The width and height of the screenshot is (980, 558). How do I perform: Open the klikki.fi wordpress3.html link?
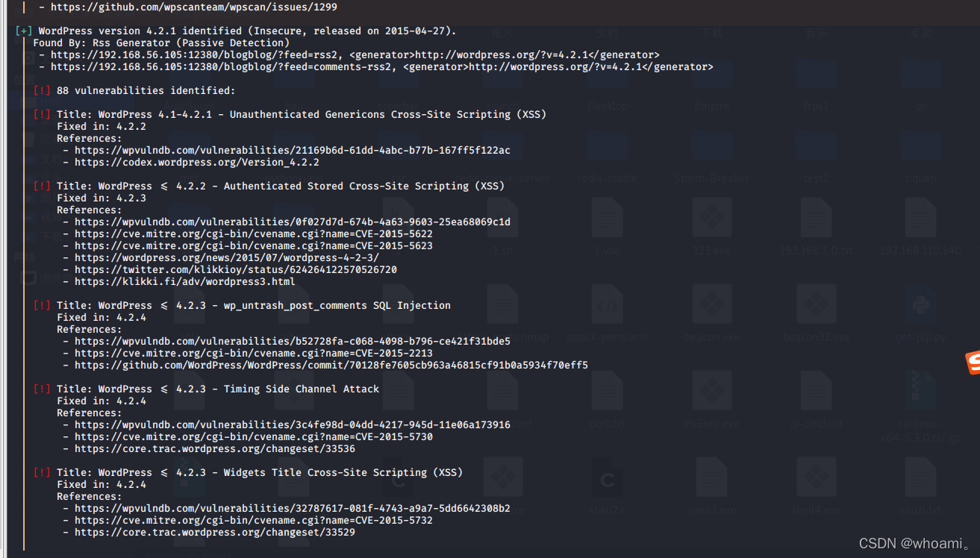(185, 281)
